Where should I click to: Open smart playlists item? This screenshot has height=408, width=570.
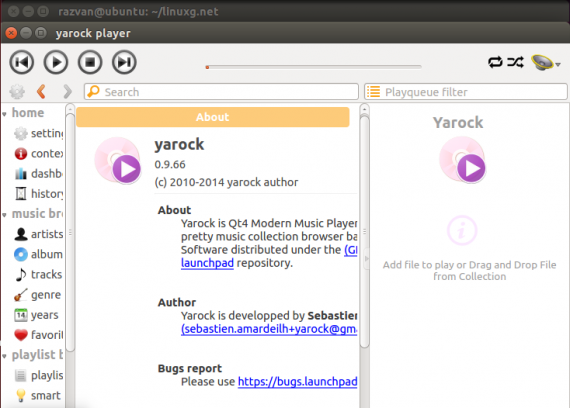tap(38, 395)
